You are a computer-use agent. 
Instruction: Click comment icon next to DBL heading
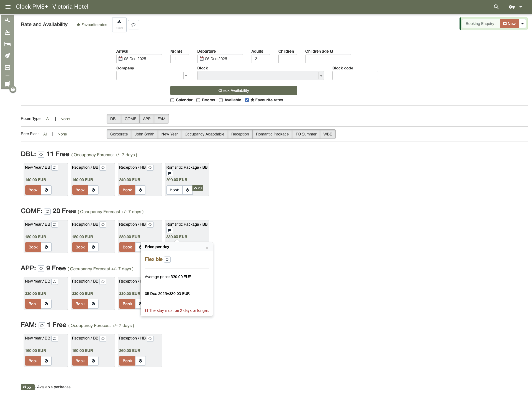[x=41, y=155]
